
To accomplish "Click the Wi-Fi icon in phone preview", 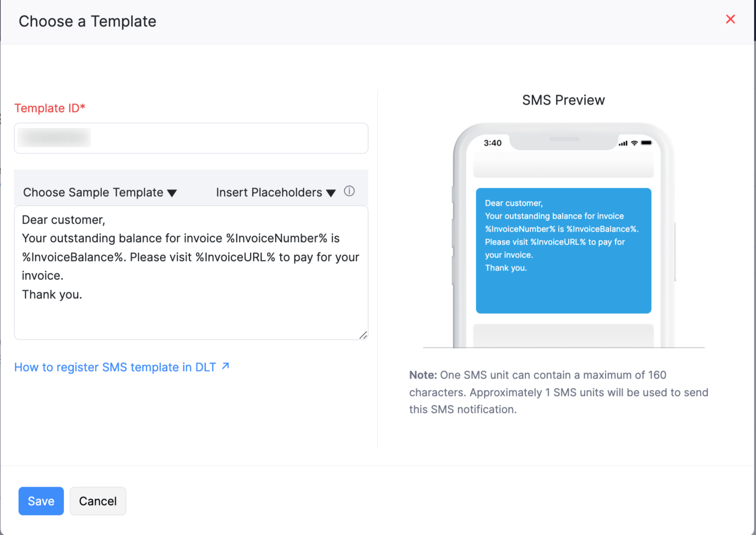I will (634, 143).
